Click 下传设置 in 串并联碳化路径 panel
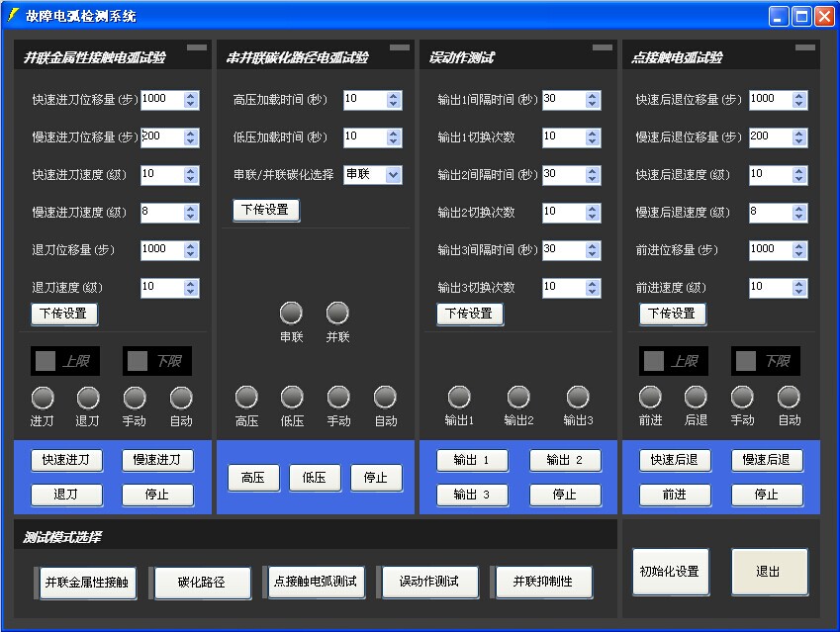This screenshot has height=632, width=840. click(266, 210)
